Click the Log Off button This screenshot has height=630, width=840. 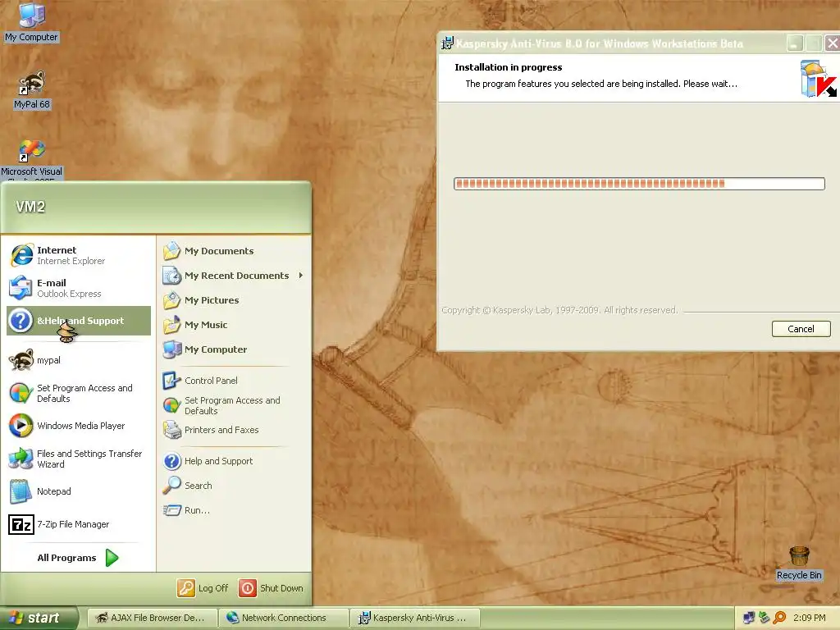point(203,588)
